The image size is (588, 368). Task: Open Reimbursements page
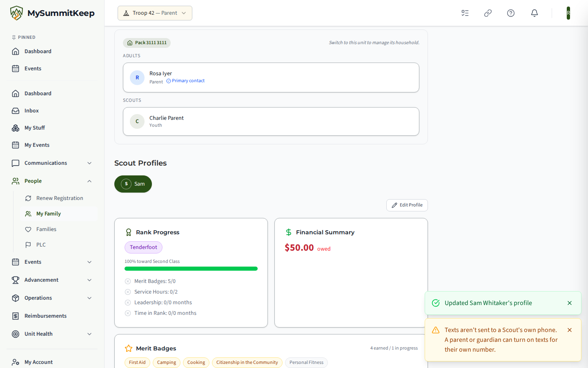click(x=52, y=316)
